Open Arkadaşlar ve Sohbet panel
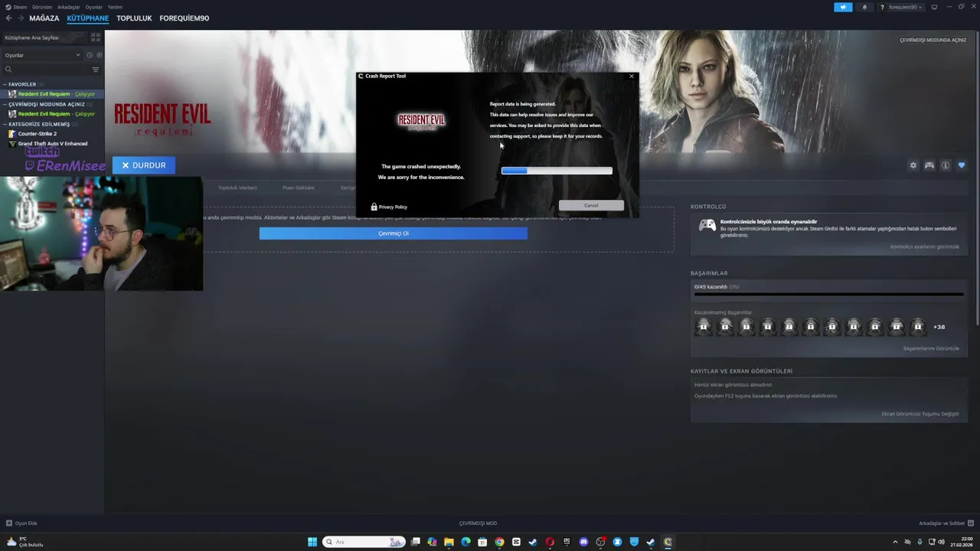 (x=946, y=523)
